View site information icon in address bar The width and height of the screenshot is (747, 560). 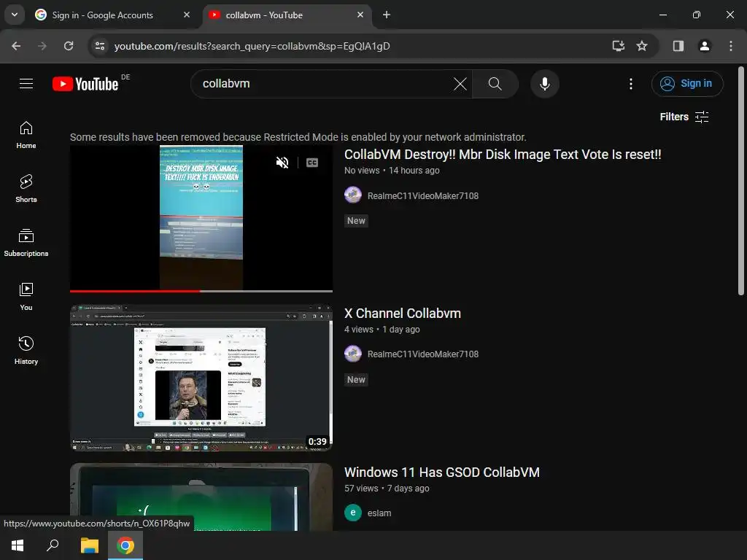coord(100,46)
